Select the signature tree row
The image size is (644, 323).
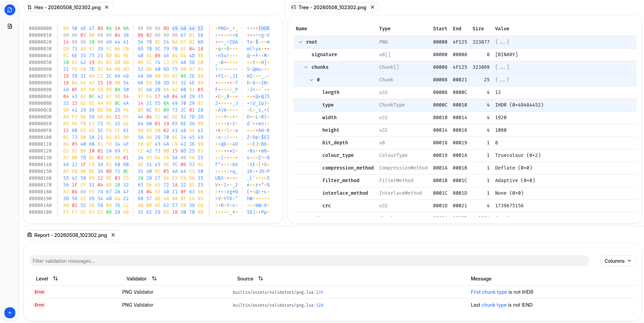(x=465, y=54)
